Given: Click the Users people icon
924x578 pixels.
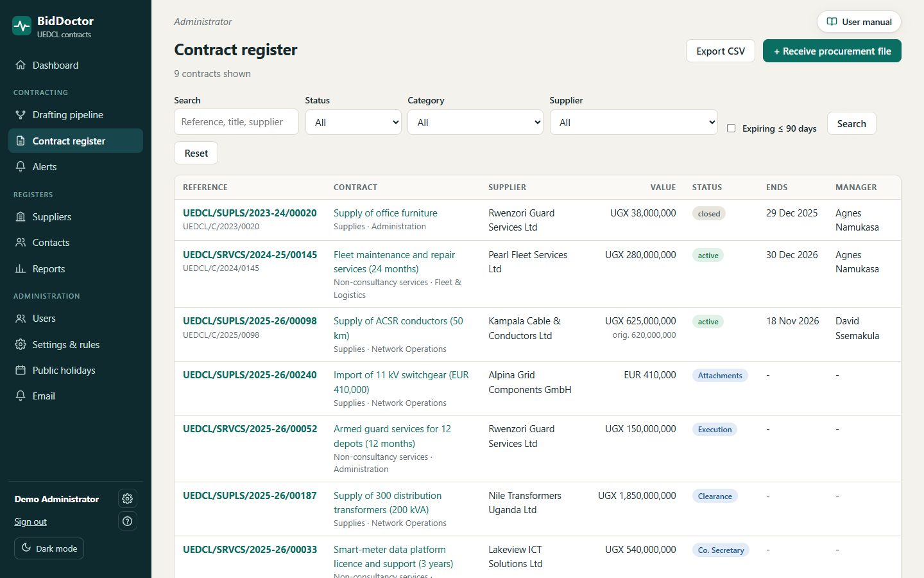Looking at the screenshot, I should point(21,318).
